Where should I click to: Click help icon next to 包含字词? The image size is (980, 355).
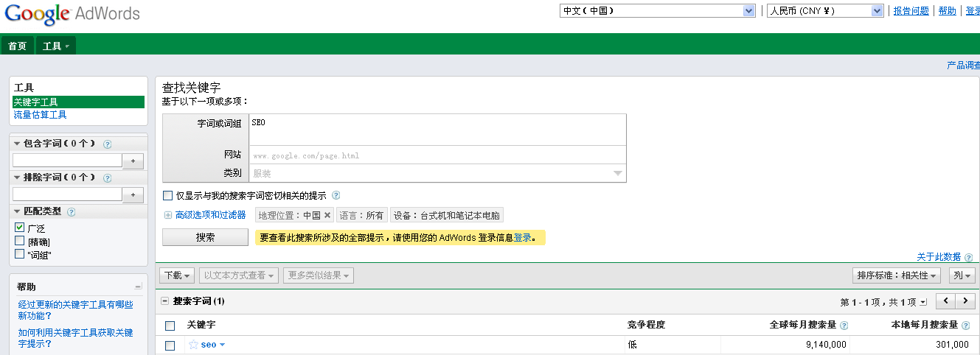[108, 144]
